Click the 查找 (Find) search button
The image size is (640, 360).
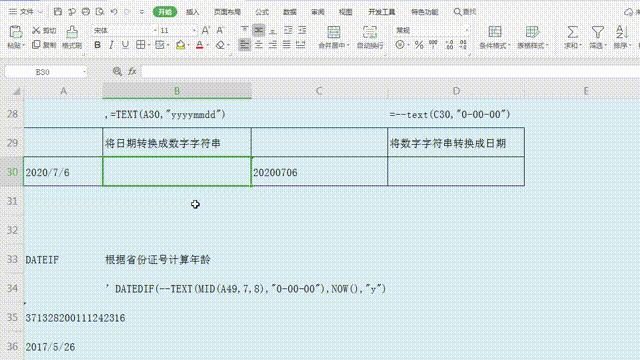465,12
